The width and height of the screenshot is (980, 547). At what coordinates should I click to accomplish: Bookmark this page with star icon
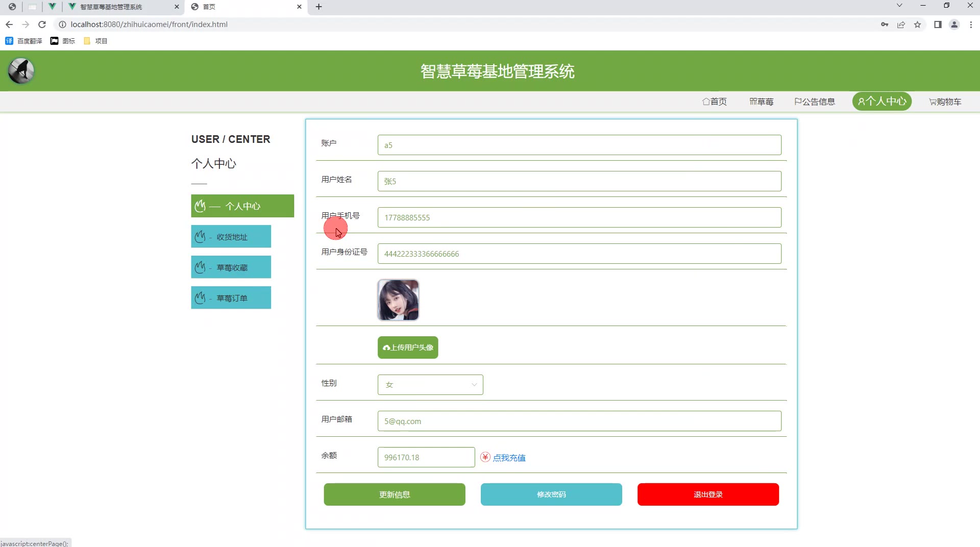[x=917, y=24]
